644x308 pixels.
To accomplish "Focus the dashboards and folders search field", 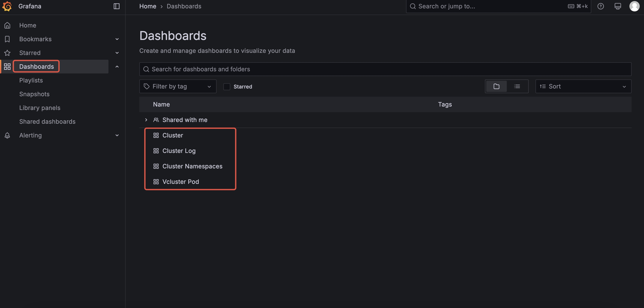I will pyautogui.click(x=385, y=69).
